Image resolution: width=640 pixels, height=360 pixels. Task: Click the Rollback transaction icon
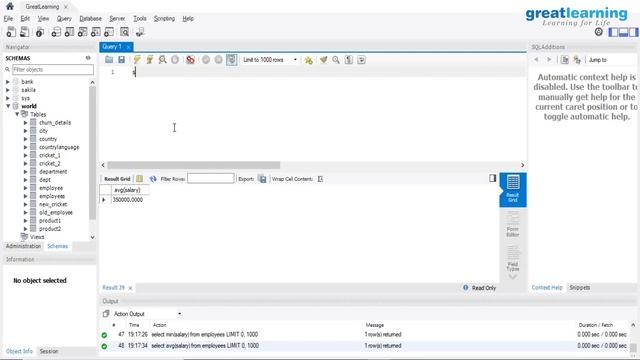(218, 60)
